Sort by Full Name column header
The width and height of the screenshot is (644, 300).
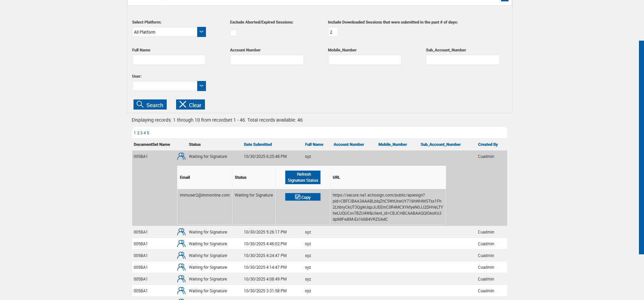click(x=314, y=144)
